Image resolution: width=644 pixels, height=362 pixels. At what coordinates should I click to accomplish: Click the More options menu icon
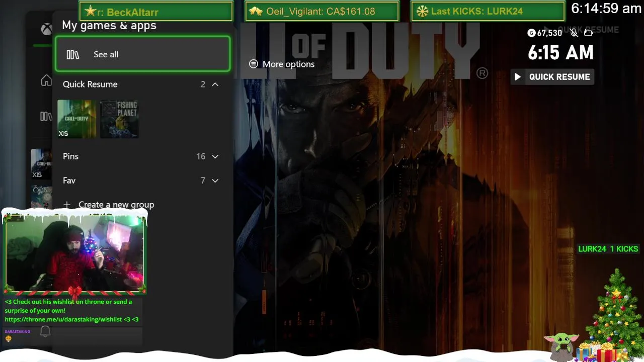tap(254, 64)
